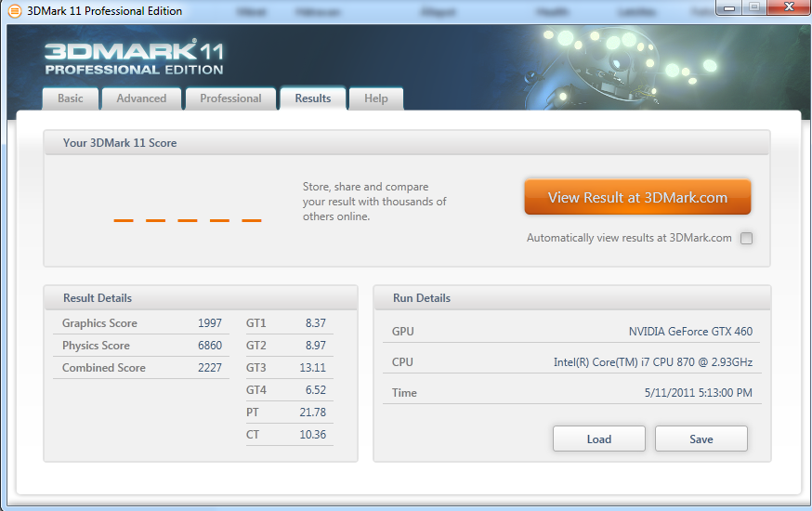Switch to the Advanced tab
This screenshot has height=511, width=812.
point(141,98)
